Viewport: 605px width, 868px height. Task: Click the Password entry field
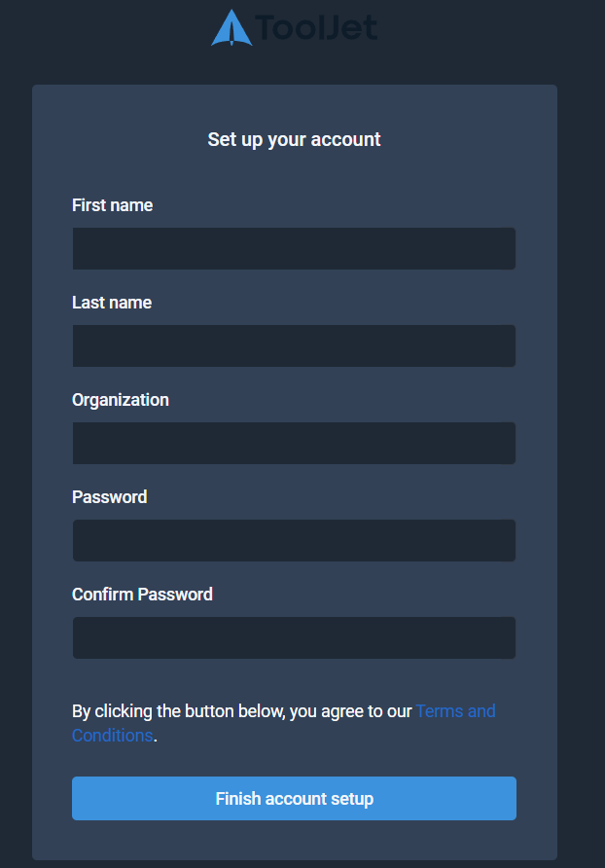(294, 540)
